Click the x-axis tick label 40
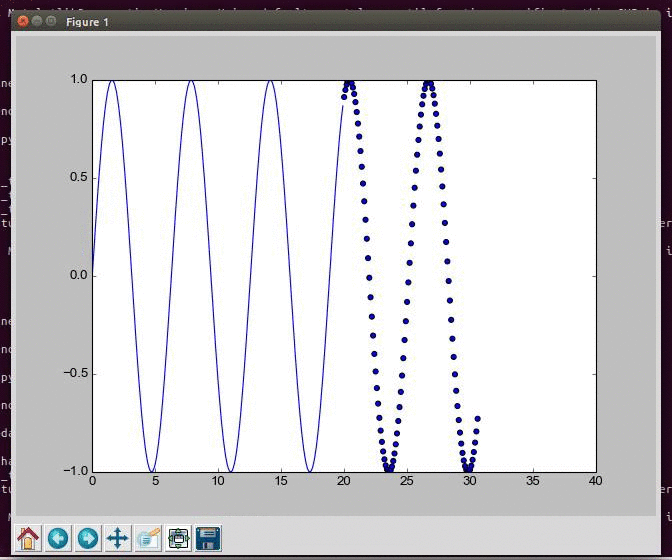 pyautogui.click(x=595, y=481)
